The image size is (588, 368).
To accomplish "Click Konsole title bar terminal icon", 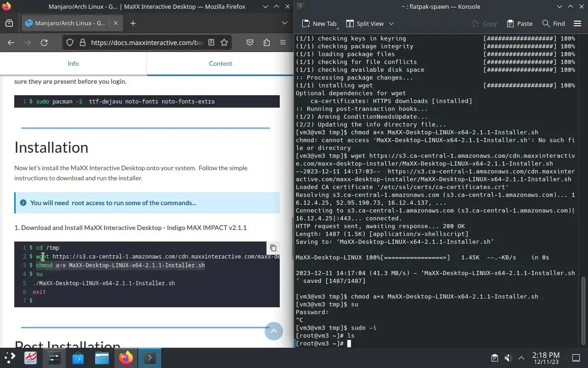I will point(300,6).
